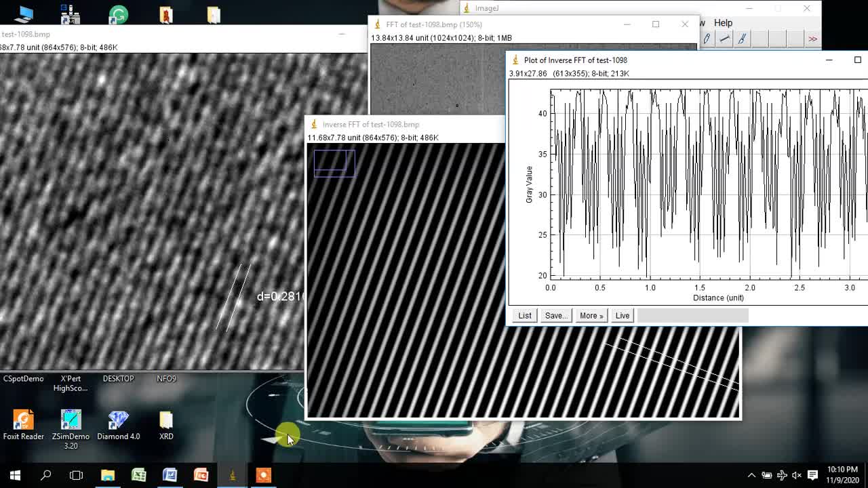This screenshot has height=488, width=868.
Task: Click the airplane mode network tray icon
Action: pos(782,475)
